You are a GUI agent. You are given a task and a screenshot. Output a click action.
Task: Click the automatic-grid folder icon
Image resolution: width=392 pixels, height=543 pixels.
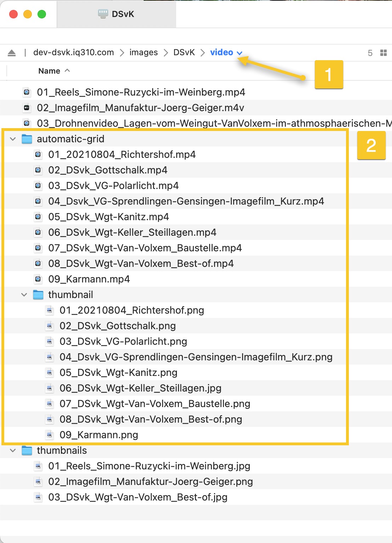coord(27,139)
